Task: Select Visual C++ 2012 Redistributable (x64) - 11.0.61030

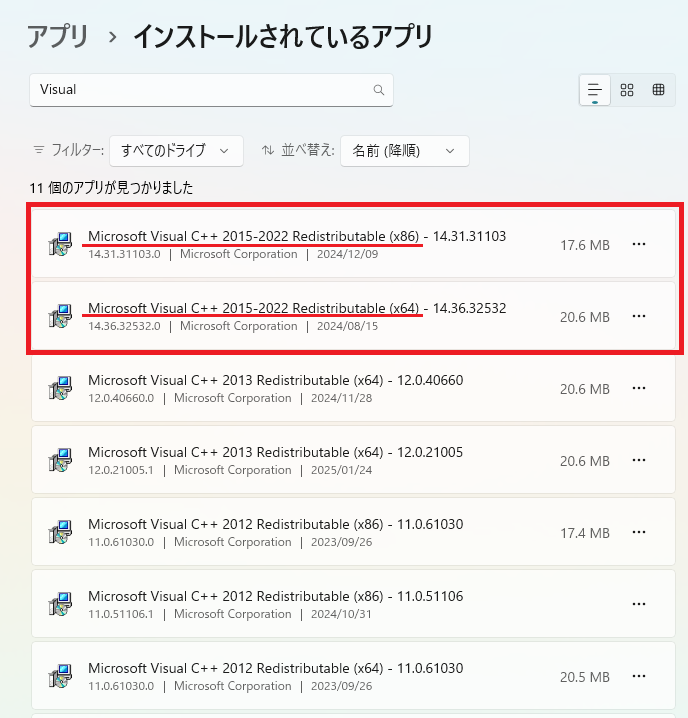Action: click(275, 668)
